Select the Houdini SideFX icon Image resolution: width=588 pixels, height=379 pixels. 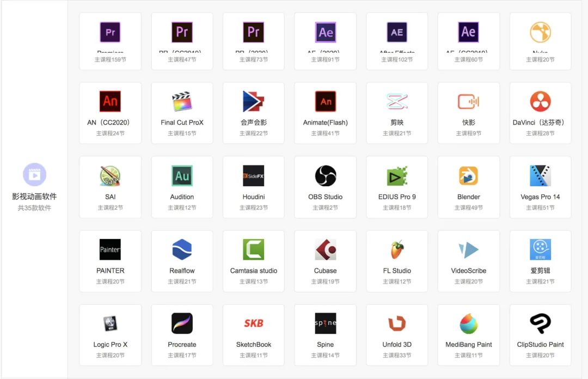click(x=254, y=176)
